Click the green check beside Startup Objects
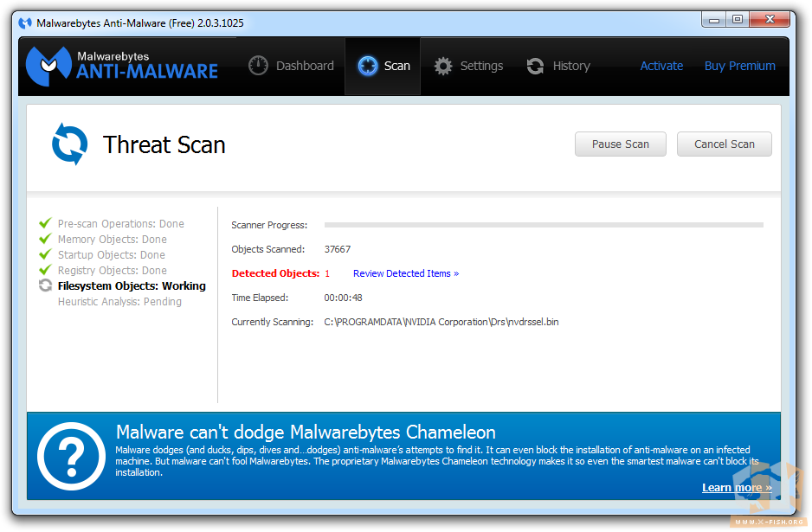The width and height of the screenshot is (812, 532). click(46, 254)
